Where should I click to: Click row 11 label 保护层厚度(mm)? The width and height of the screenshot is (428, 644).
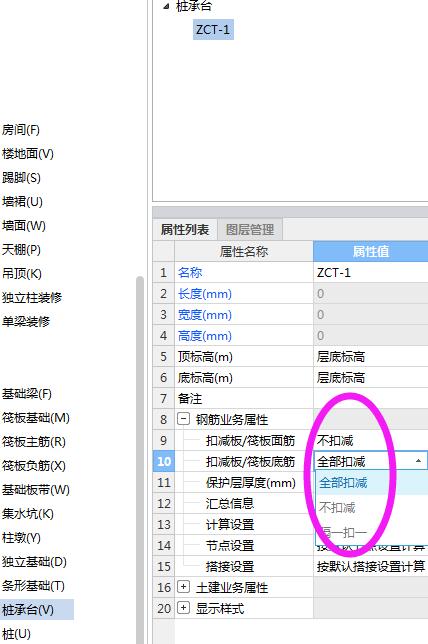click(251, 483)
